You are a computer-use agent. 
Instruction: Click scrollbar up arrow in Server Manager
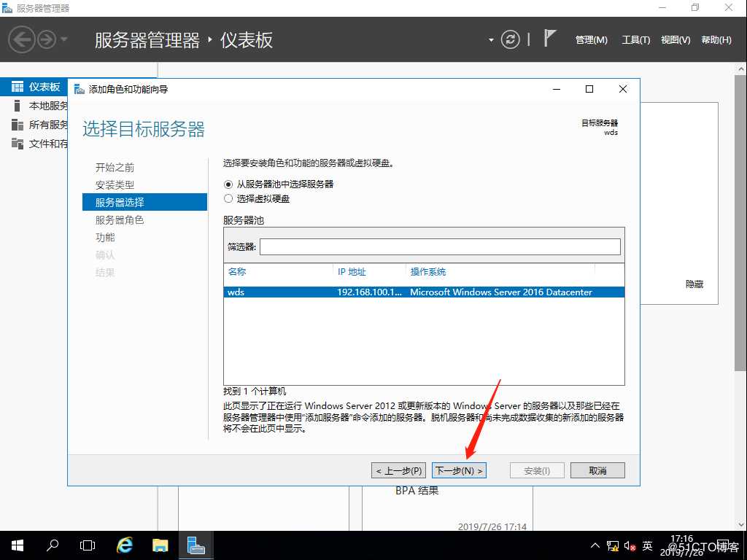(x=741, y=69)
